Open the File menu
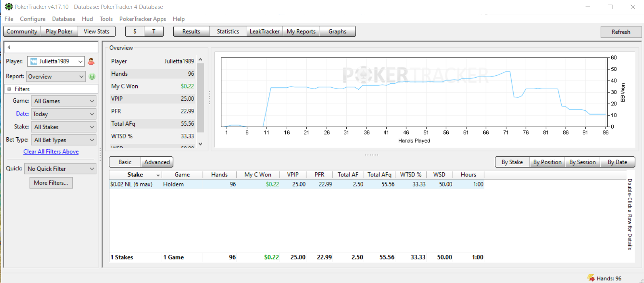 tap(9, 19)
